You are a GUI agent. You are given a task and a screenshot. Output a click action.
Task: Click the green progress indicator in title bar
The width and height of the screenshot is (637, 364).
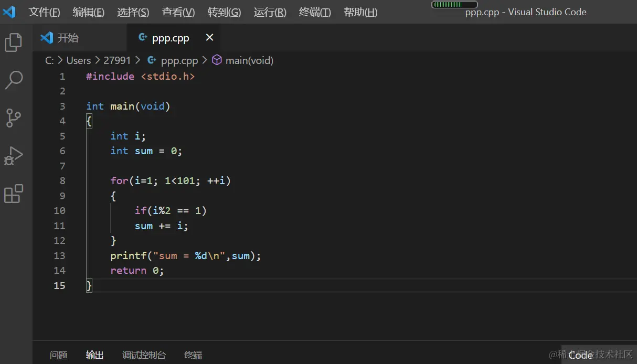pos(454,5)
